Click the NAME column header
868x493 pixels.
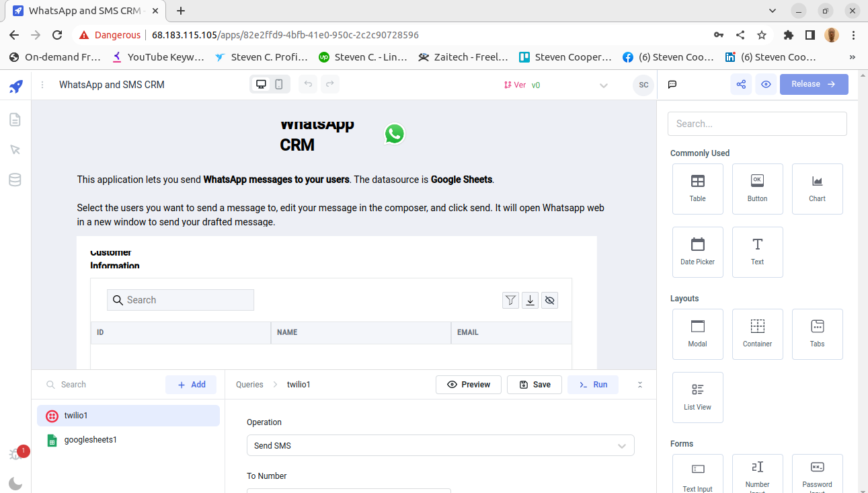pyautogui.click(x=361, y=332)
